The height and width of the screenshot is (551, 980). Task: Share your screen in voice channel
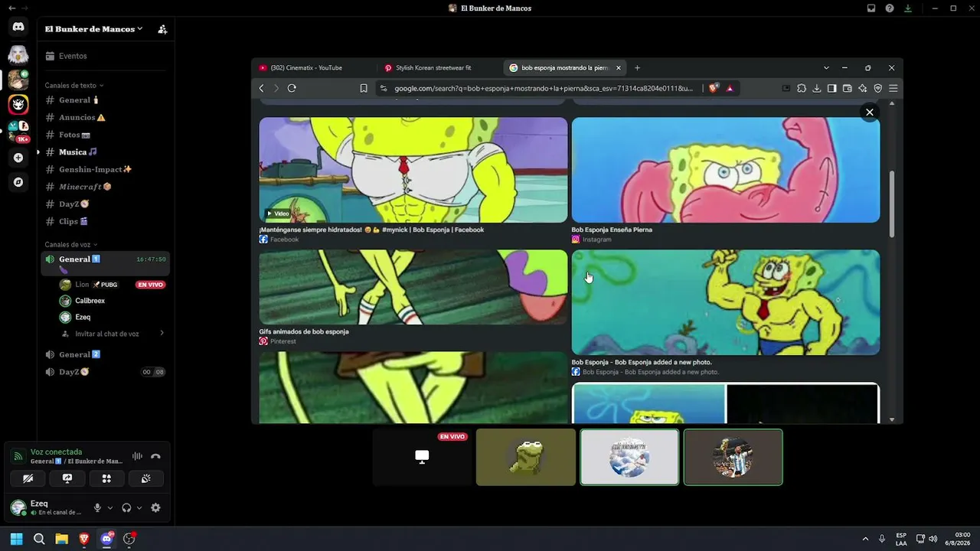[67, 478]
